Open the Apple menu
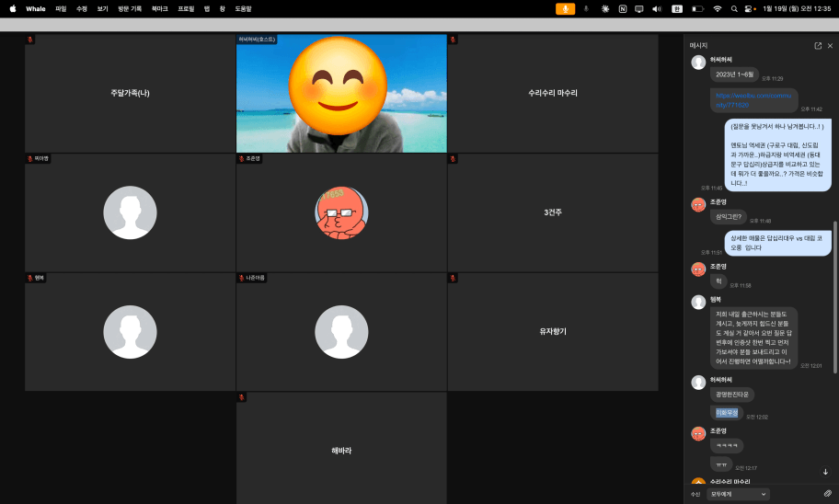The height and width of the screenshot is (504, 839). pos(13,8)
